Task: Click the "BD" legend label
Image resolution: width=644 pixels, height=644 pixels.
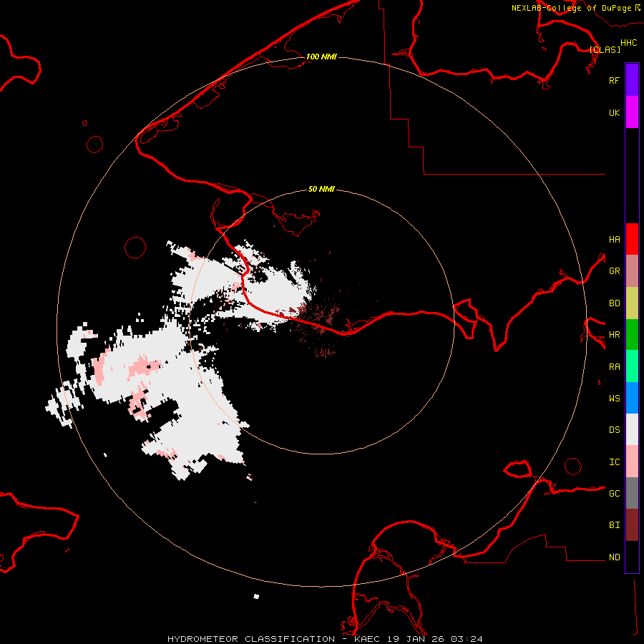Action: coord(614,303)
